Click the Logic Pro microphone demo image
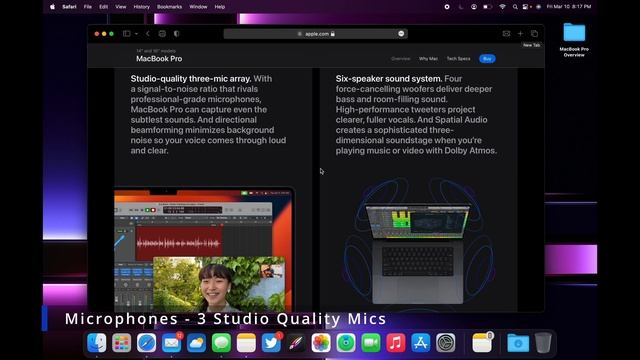Image resolution: width=640 pixels, height=360 pixels. 204,250
